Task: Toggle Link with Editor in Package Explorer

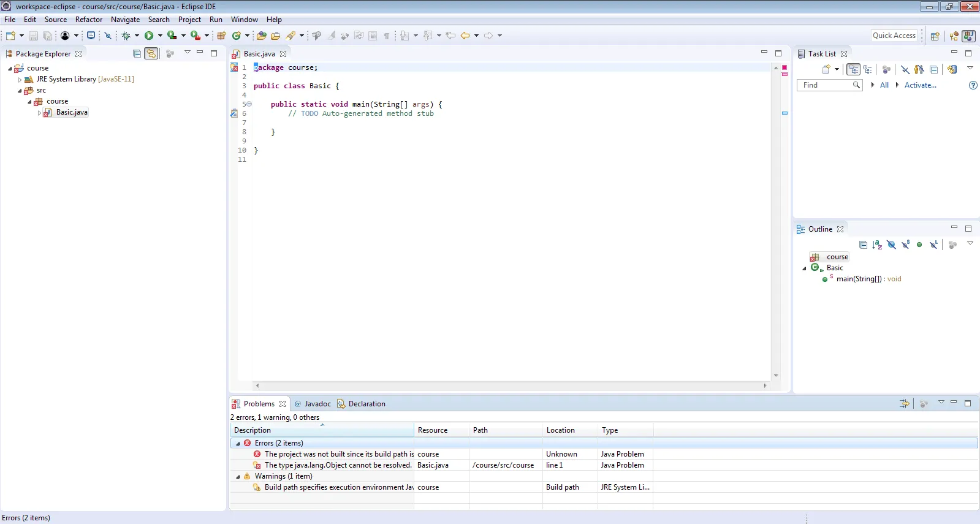Action: tap(151, 54)
